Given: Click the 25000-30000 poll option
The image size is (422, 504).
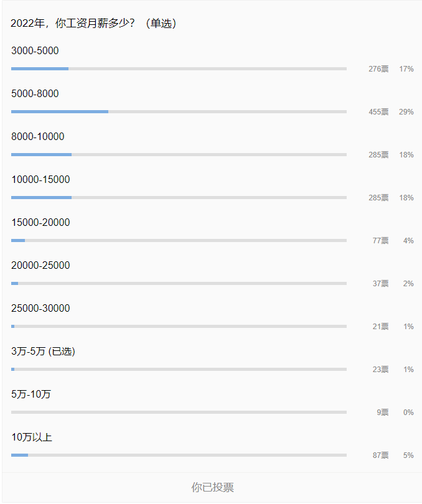Looking at the screenshot, I should pos(40,309).
